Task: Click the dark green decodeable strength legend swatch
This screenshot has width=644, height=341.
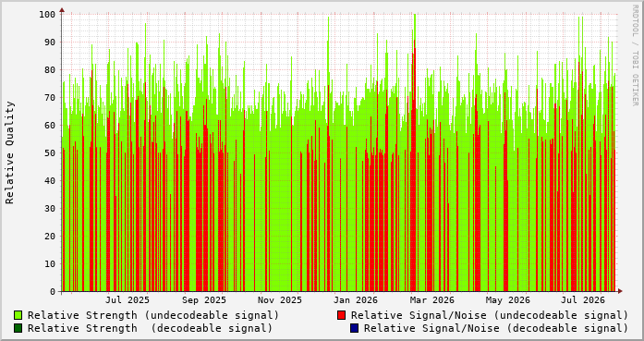Action: coord(18,328)
